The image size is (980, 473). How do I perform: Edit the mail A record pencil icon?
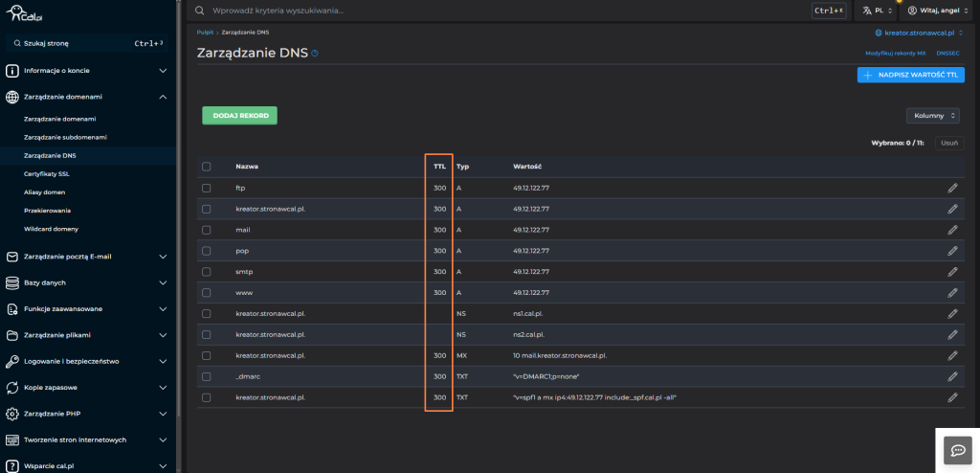pos(952,230)
